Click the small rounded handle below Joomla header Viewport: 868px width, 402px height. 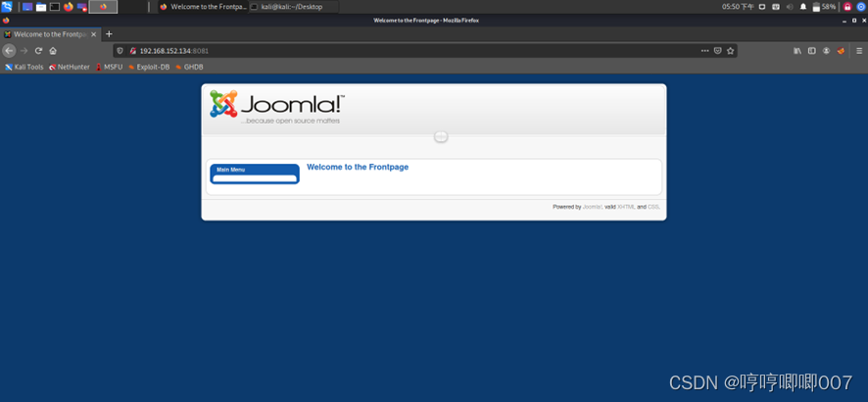pos(441,136)
